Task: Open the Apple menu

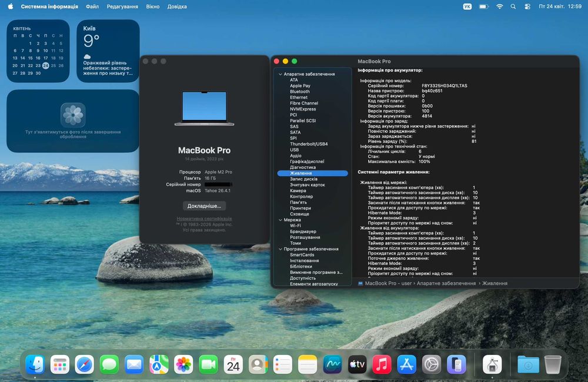Action: point(10,6)
